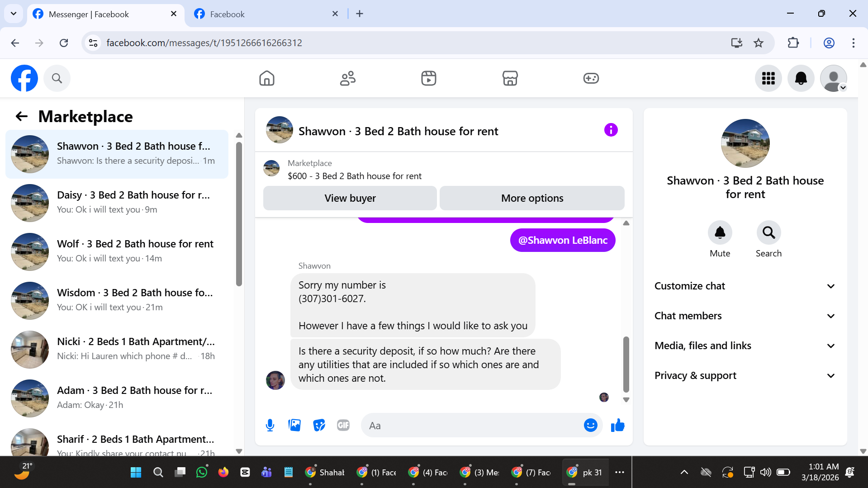Image resolution: width=868 pixels, height=488 pixels.
Task: Open the Windows Start menu
Action: tap(136, 472)
